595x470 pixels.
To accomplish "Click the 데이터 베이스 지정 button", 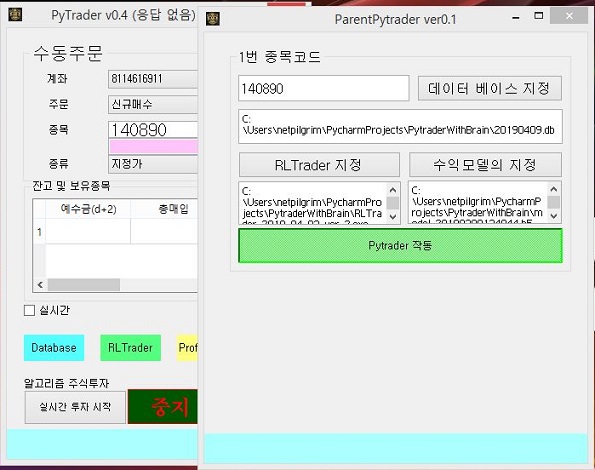I will (x=490, y=88).
